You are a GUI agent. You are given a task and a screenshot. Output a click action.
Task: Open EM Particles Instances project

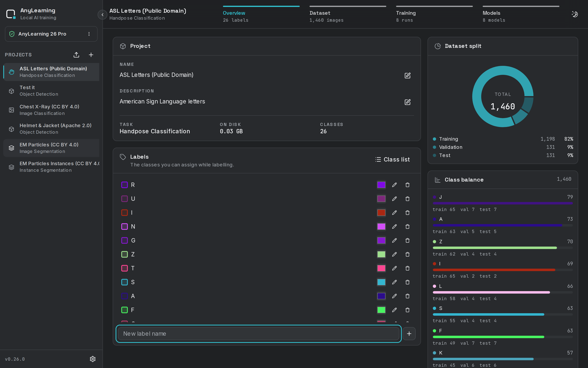(x=51, y=167)
